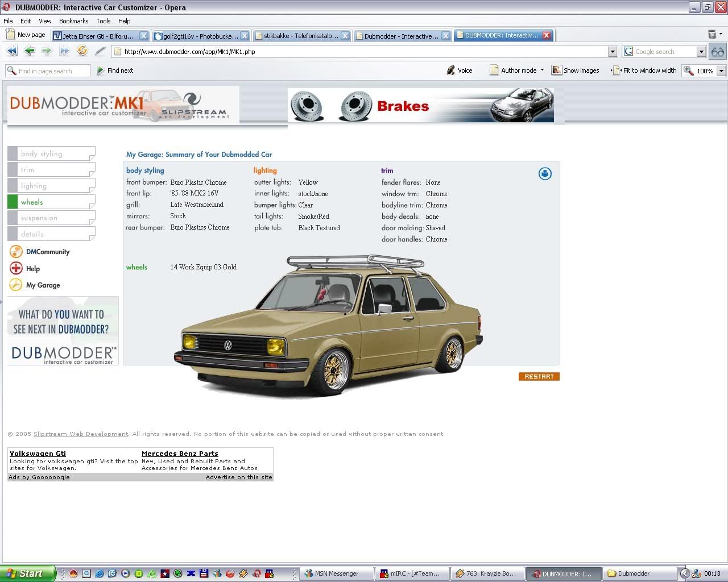Select the trim sidebar section

click(x=51, y=169)
